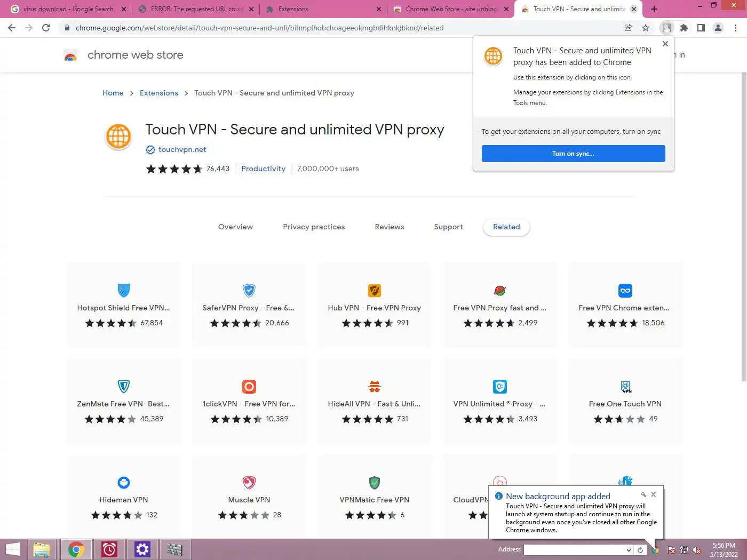The width and height of the screenshot is (747, 560).
Task: Open the firewall brick taskbar app
Action: 175,549
